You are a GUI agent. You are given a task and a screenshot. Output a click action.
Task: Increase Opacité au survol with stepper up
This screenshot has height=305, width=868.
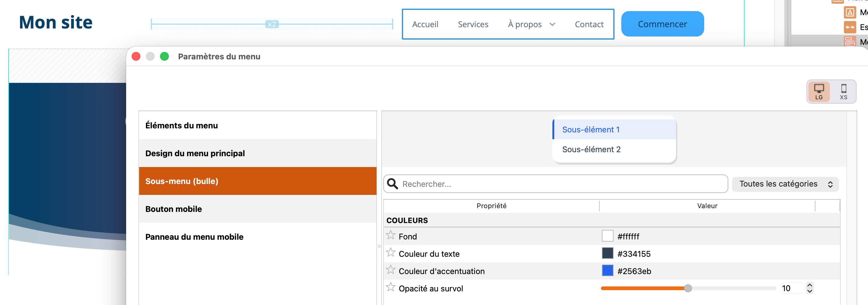809,286
